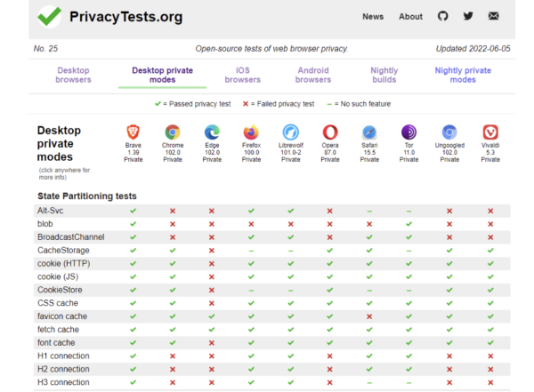Click the Chrome browser icon

(173, 132)
